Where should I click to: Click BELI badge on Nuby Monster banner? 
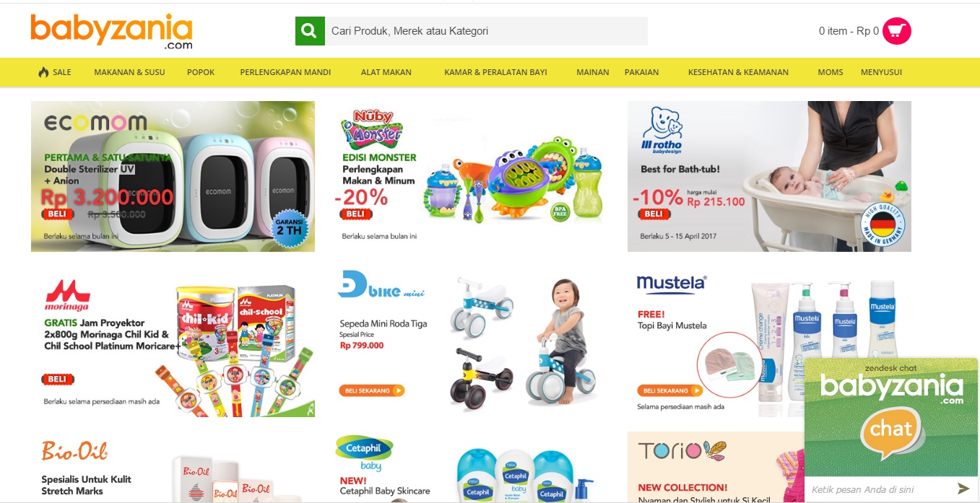click(355, 214)
